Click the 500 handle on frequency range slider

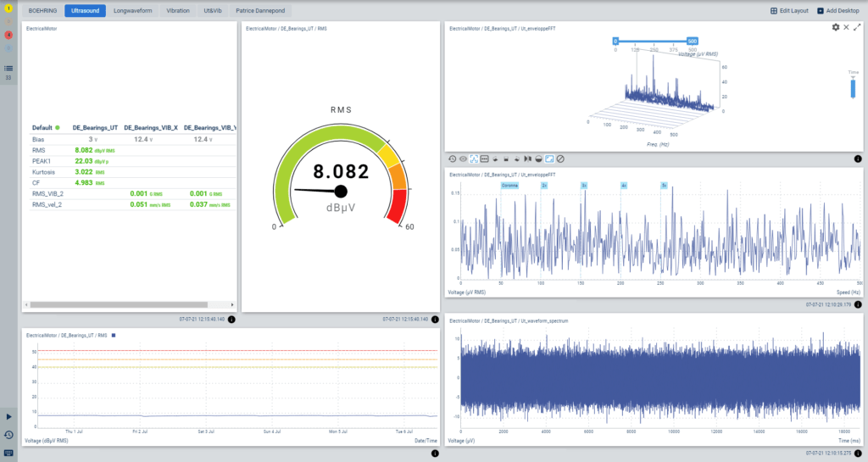click(x=693, y=41)
